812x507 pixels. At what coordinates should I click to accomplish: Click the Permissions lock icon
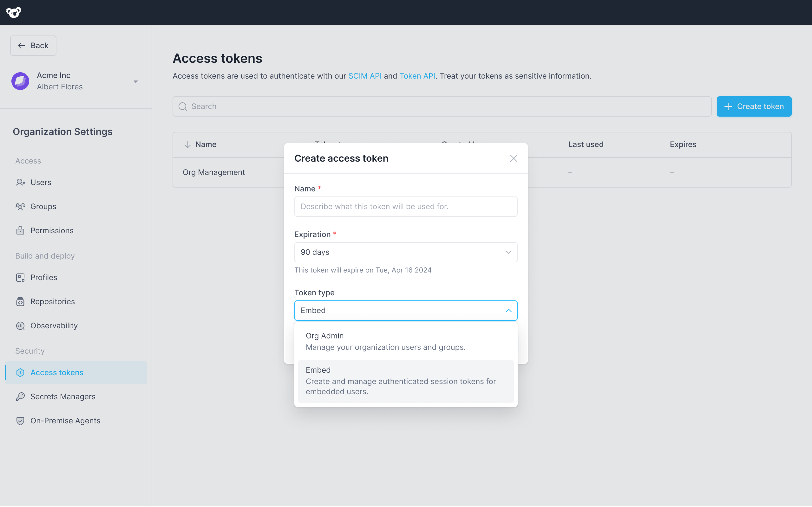coord(21,230)
